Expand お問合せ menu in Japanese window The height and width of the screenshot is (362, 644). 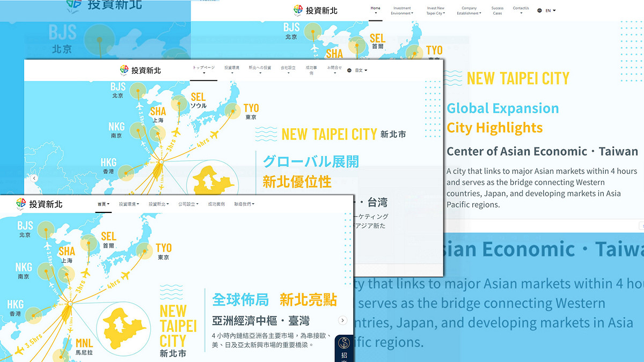click(334, 70)
